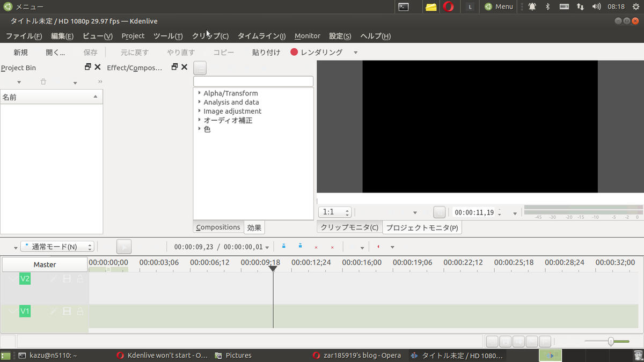Click the second red lift-zone icon
Viewport: 644px width, 362px height.
click(x=332, y=247)
